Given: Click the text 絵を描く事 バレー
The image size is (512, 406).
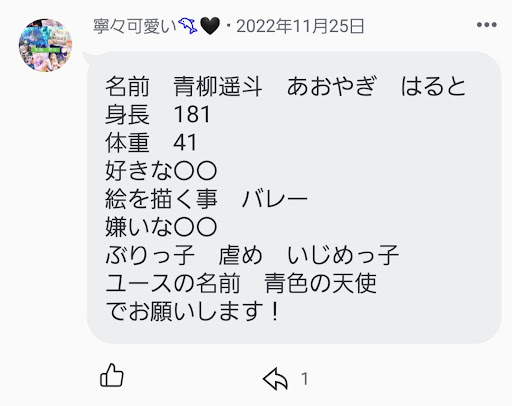Looking at the screenshot, I should [206, 199].
